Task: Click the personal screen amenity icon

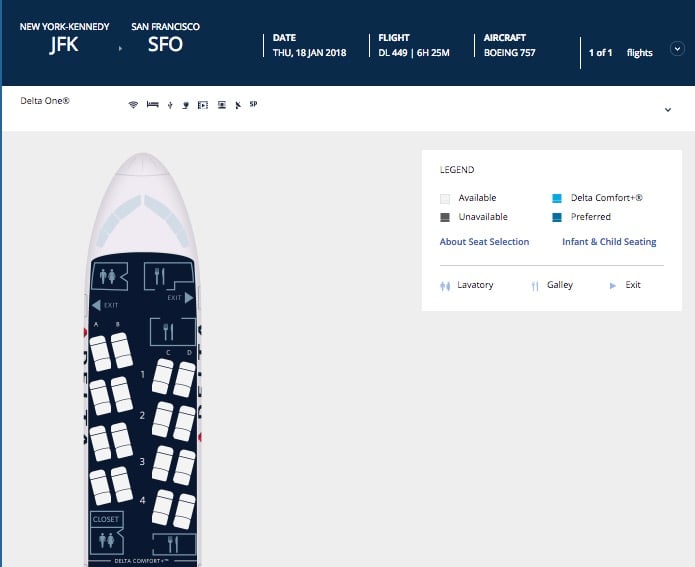Action: [222, 105]
